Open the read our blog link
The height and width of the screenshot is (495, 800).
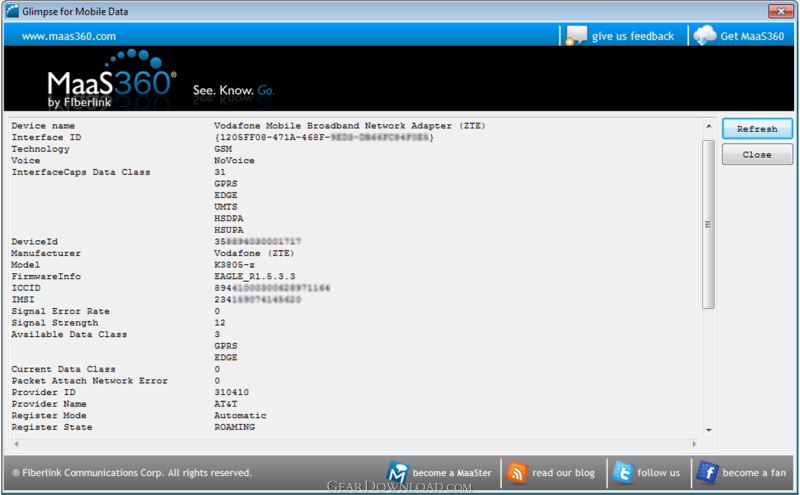pos(563,473)
